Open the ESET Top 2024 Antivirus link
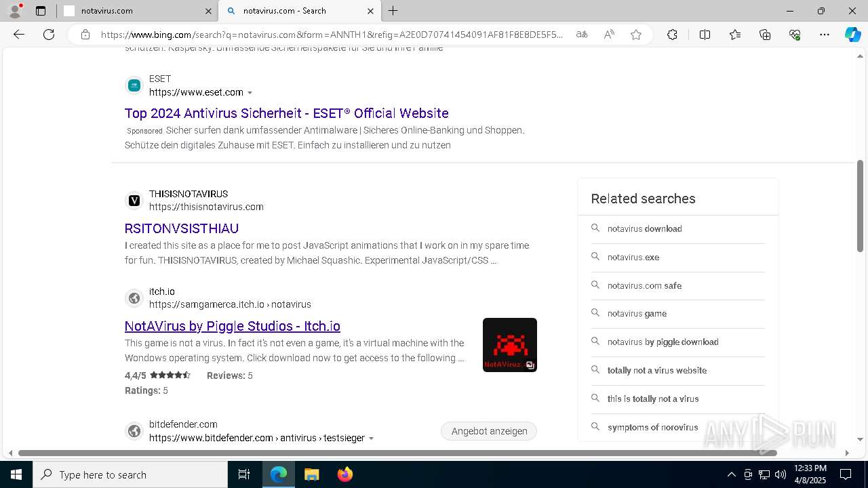This screenshot has width=868, height=488. [x=286, y=113]
